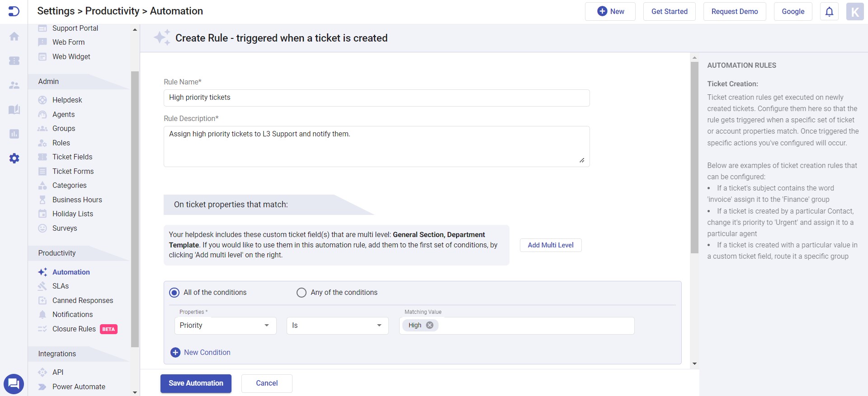Remove the High matching value chip
868x396 pixels.
pyautogui.click(x=429, y=325)
